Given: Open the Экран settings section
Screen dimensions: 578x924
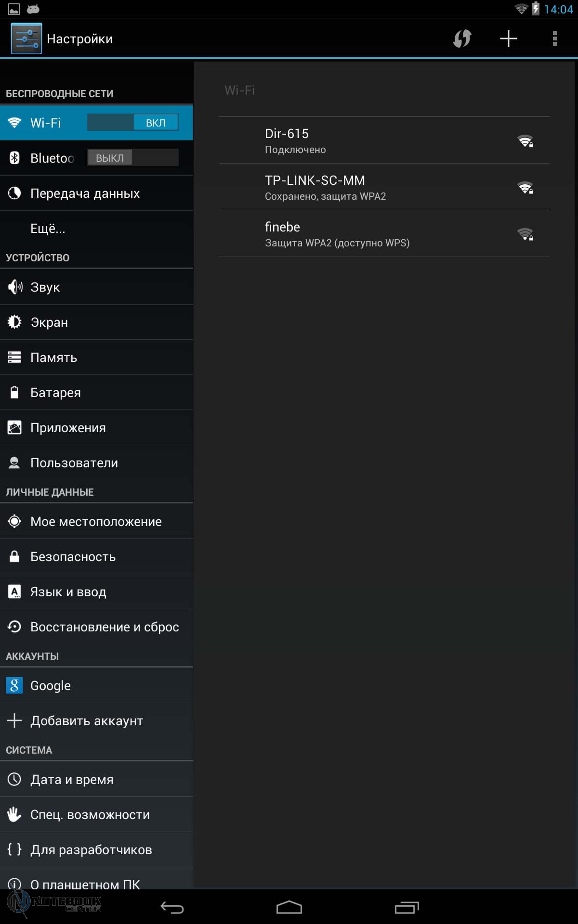Looking at the screenshot, I should [49, 322].
